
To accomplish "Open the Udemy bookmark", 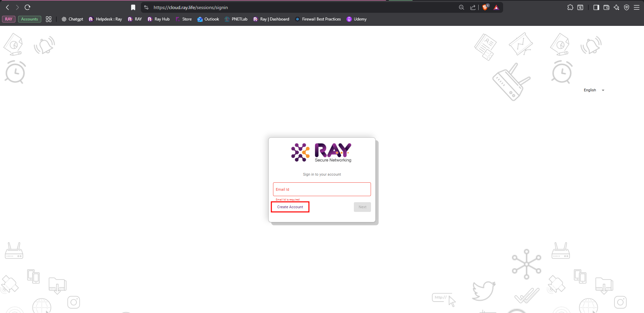I will 357,19.
